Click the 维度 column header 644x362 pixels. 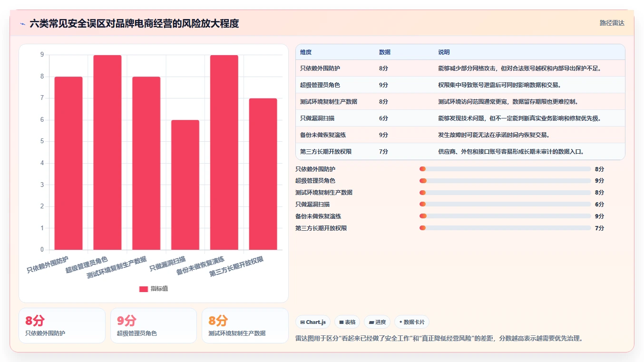(x=306, y=52)
